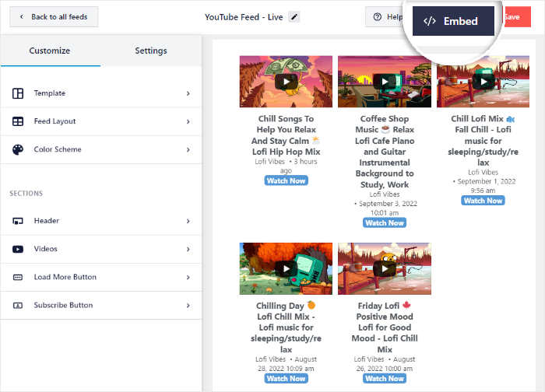Viewport: 545px width, 392px height.
Task: Click Watch Now under Chilling Day video
Action: [286, 379]
